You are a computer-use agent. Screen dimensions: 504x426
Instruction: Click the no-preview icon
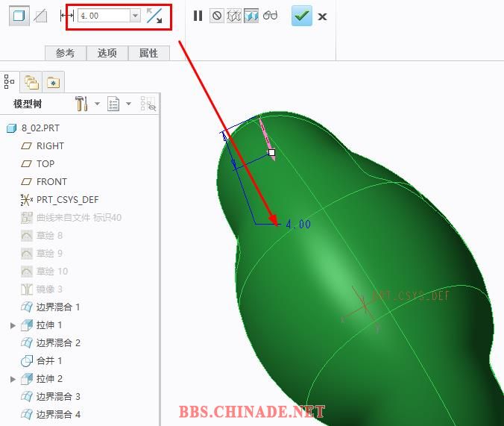216,16
